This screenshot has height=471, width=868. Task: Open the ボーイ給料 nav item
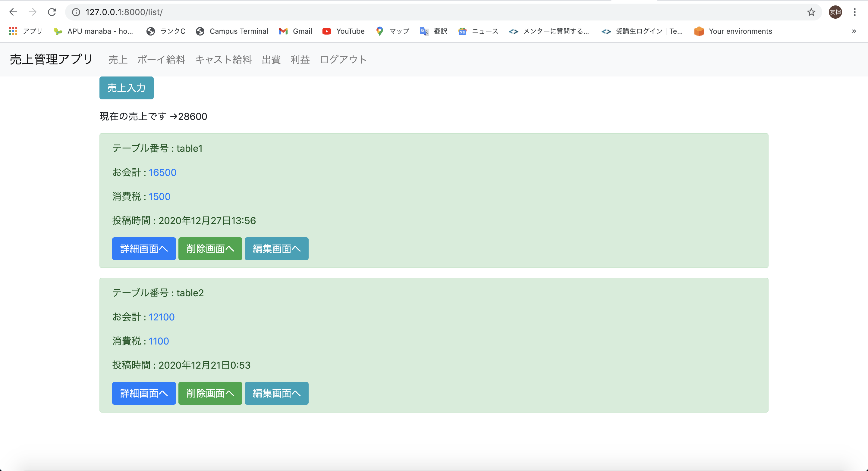[x=161, y=60]
